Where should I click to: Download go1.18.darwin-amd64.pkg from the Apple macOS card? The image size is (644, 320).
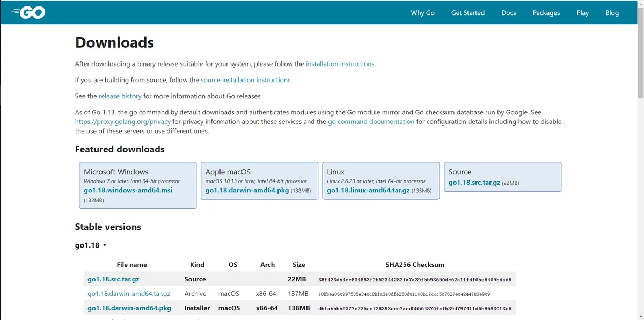[x=247, y=191]
